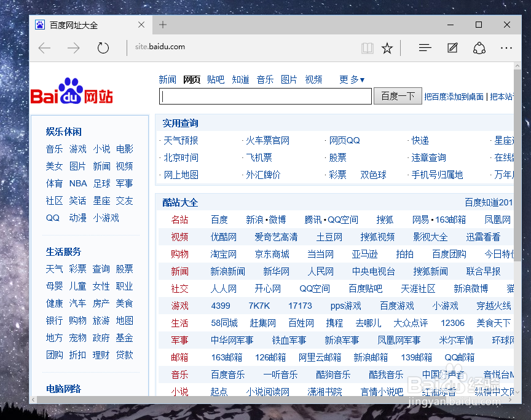Open 贷款 in the 生活服务 sidebar
This screenshot has height=420, width=531.
click(x=124, y=355)
